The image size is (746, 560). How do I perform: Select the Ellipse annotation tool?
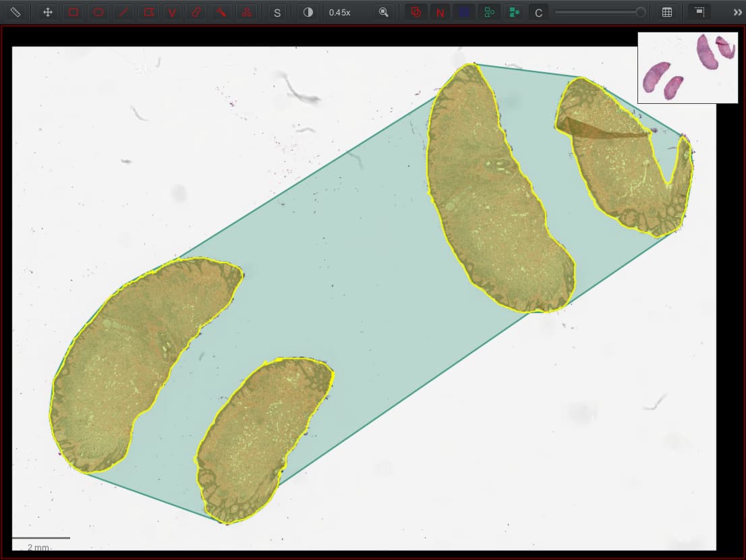pos(99,11)
